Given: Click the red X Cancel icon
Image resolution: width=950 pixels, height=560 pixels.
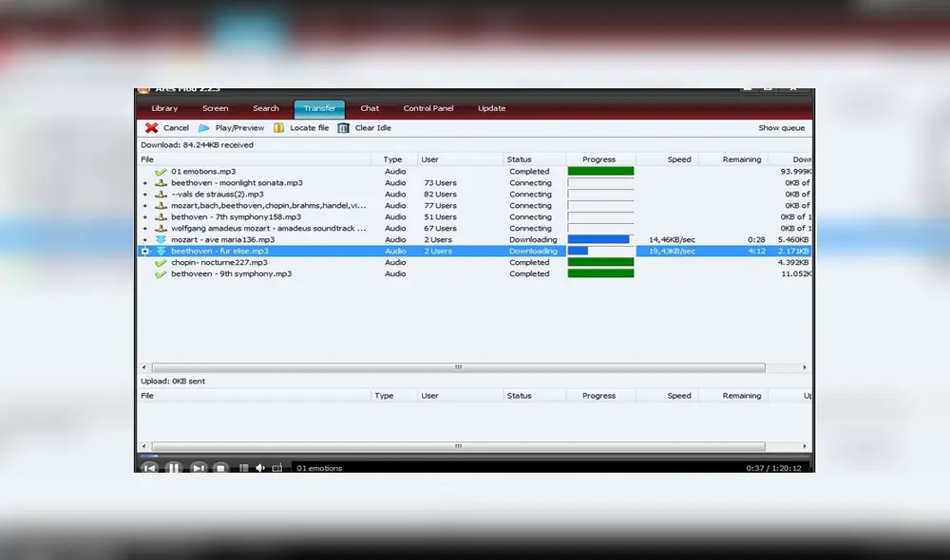Looking at the screenshot, I should pyautogui.click(x=151, y=128).
